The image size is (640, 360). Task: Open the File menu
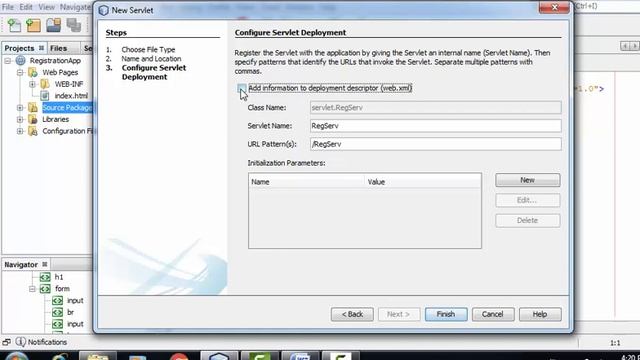(8, 7)
